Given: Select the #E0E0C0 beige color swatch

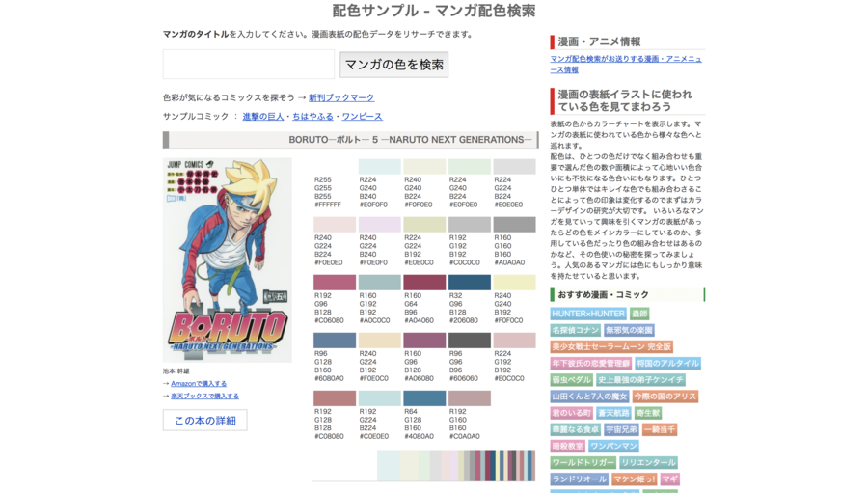Looking at the screenshot, I should tap(424, 225).
